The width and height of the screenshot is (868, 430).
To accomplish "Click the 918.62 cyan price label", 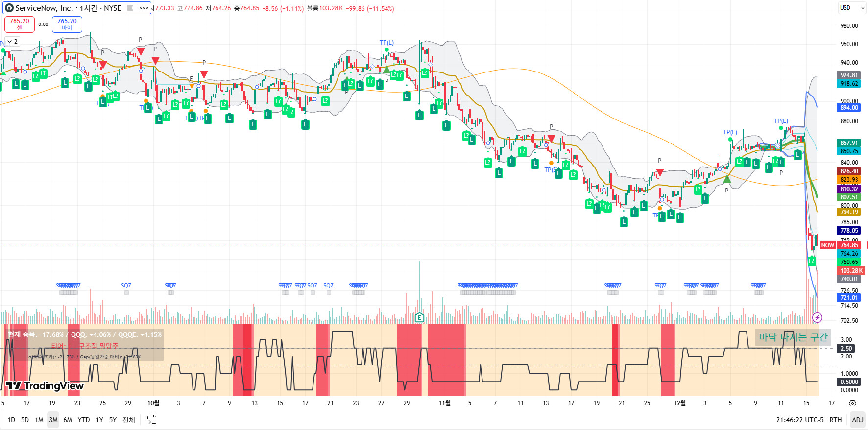I will [x=849, y=84].
